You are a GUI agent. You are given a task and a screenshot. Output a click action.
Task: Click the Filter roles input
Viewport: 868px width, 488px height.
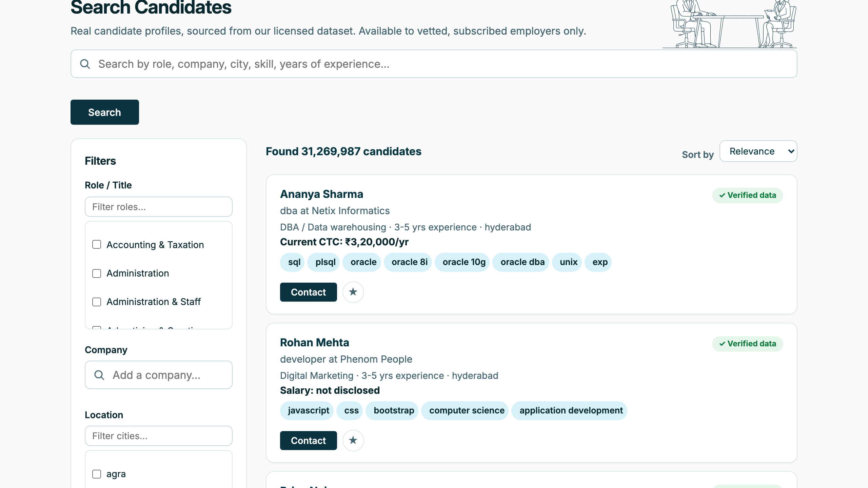pyautogui.click(x=158, y=207)
